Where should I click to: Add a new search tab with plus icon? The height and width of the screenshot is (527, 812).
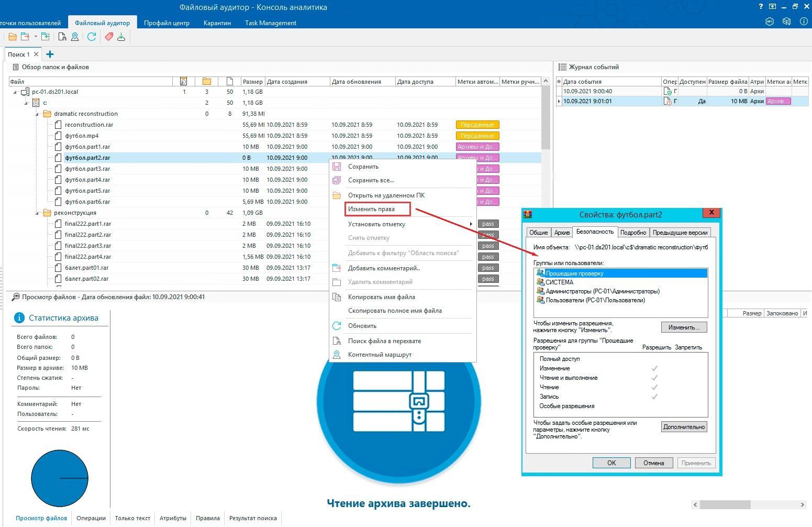click(50, 54)
